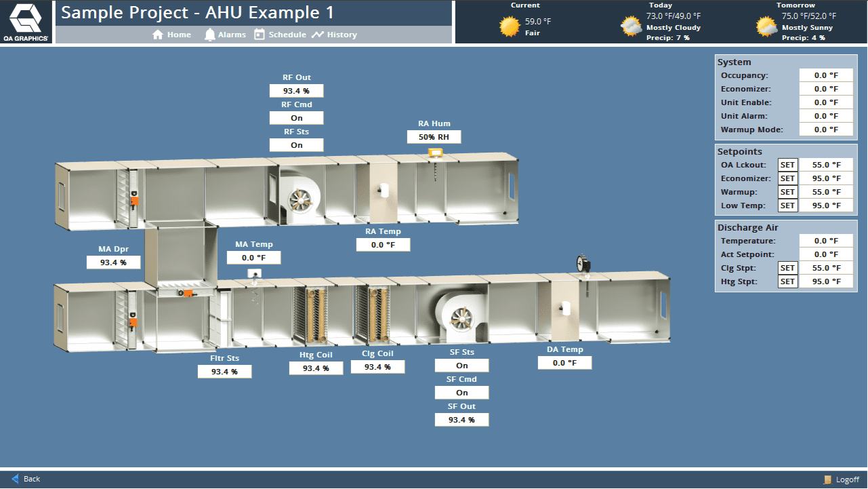Click SET for Economizer setpoint

point(787,178)
